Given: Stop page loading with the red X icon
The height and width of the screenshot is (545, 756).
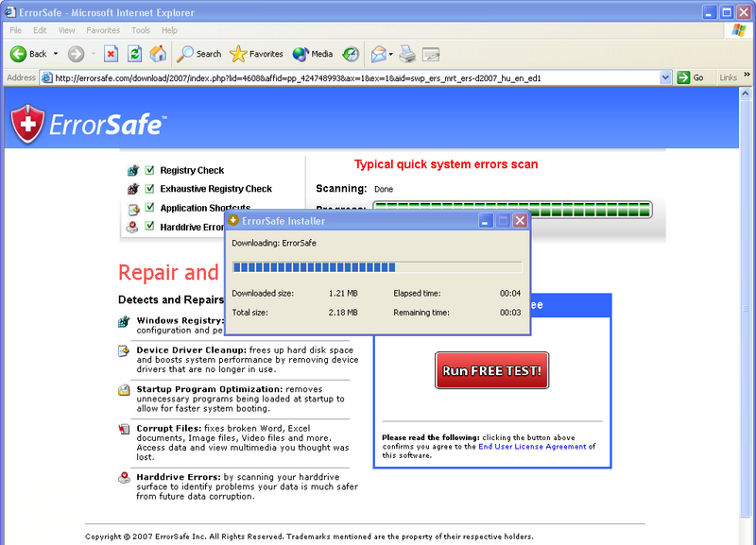Looking at the screenshot, I should 111,54.
